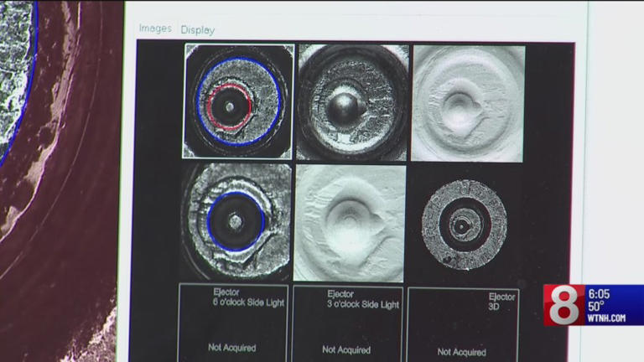This screenshot has width=644, height=362.
Task: Open middle white relief impression thumbnail
Action: tap(350, 223)
